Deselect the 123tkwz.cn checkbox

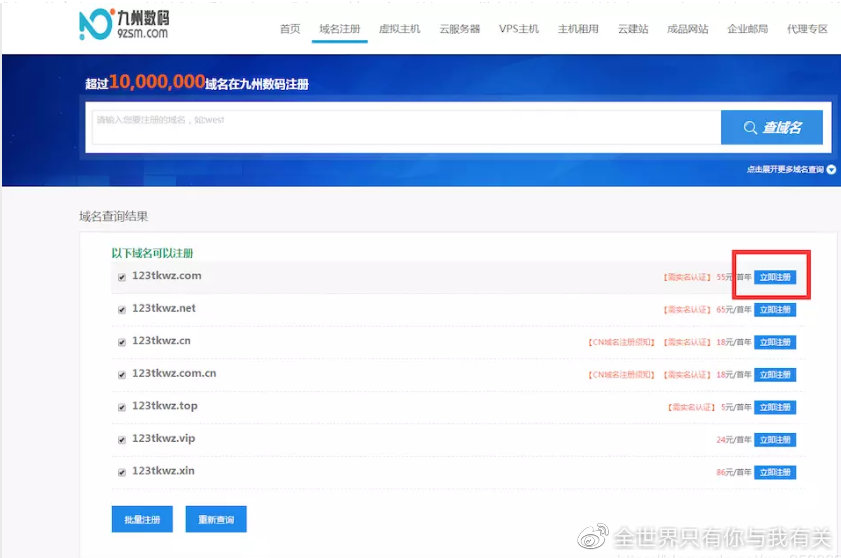click(x=122, y=342)
